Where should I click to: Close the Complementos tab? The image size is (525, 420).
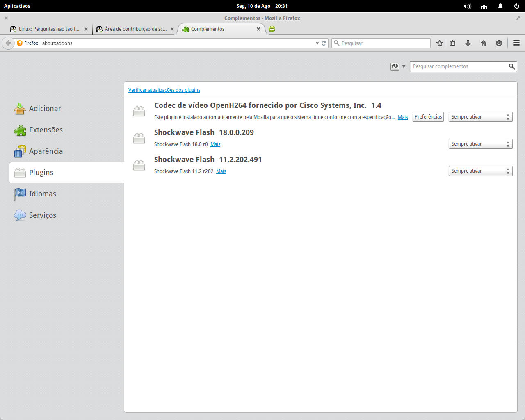click(258, 29)
